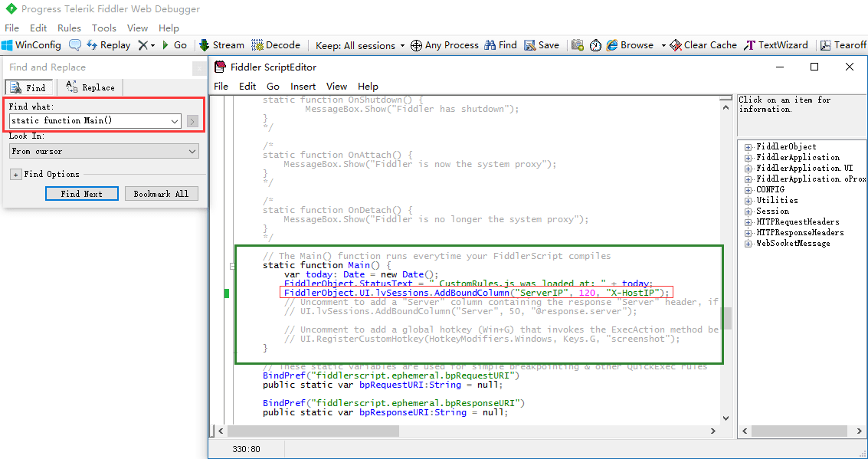Open the ScriptEditor Go menu
The height and width of the screenshot is (459, 868).
273,87
